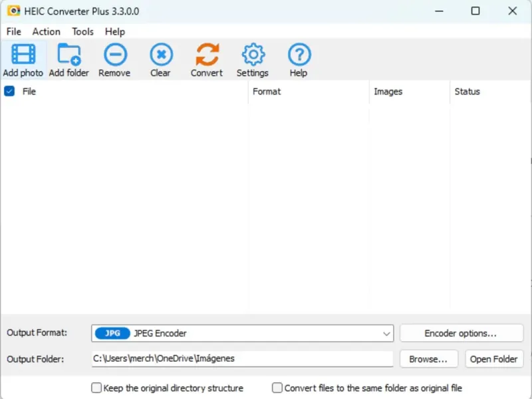This screenshot has height=399, width=532.
Task: Enable Convert files to same folder option
Action: (277, 388)
